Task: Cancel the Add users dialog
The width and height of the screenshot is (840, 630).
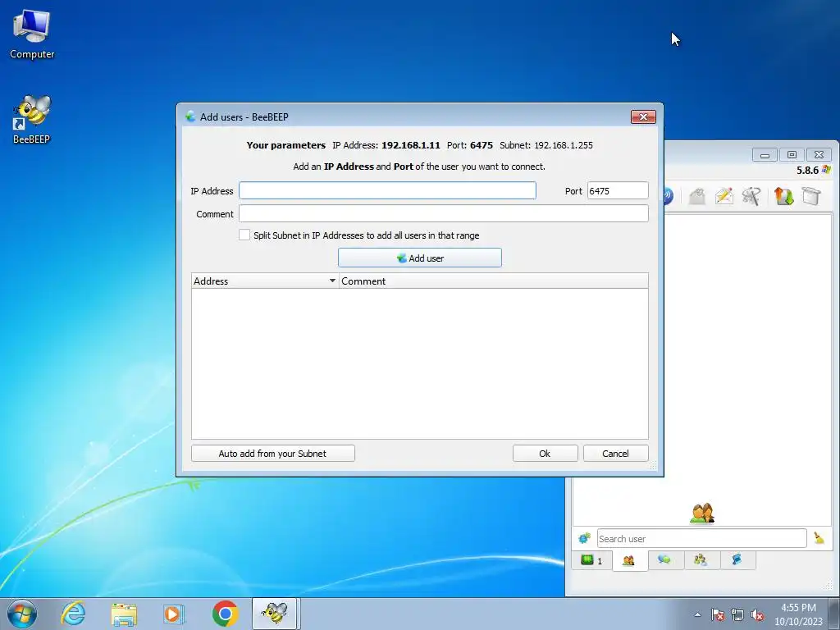Action: [615, 453]
